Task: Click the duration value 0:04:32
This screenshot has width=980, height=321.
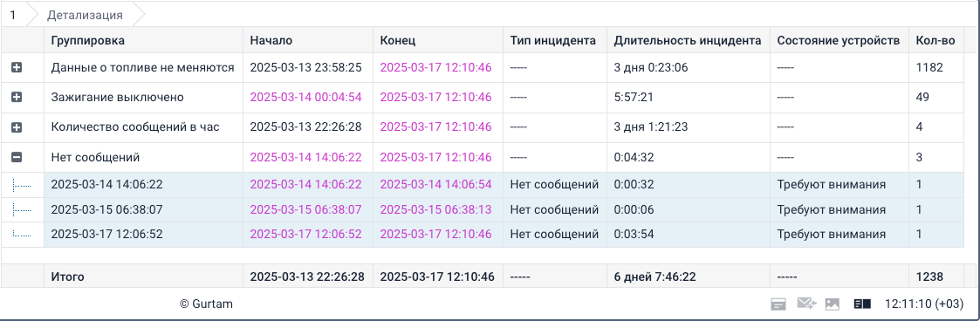Action: pyautogui.click(x=634, y=157)
